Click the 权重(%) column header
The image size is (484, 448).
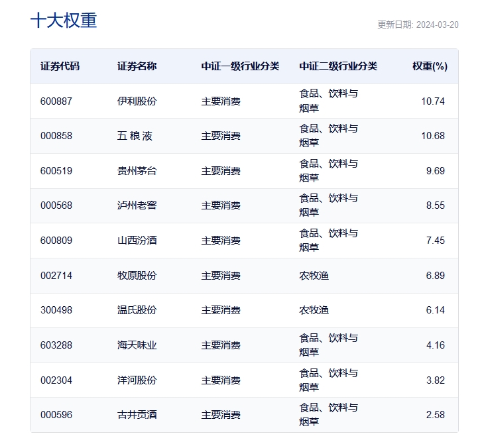coord(430,66)
